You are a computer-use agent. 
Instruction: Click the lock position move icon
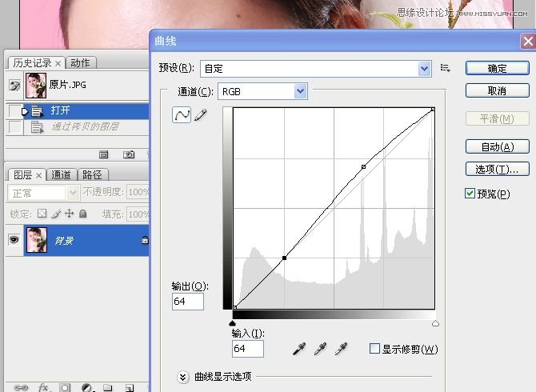(70, 214)
